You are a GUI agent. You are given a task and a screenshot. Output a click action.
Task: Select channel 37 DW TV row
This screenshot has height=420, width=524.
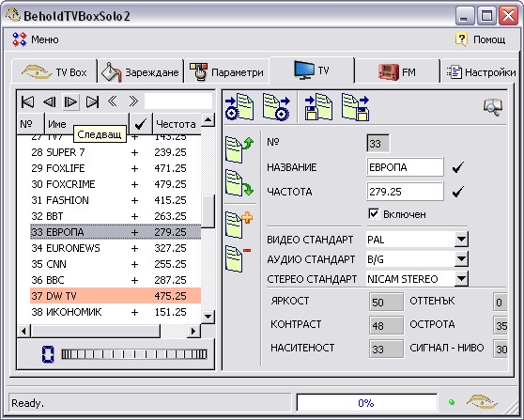pos(116,296)
